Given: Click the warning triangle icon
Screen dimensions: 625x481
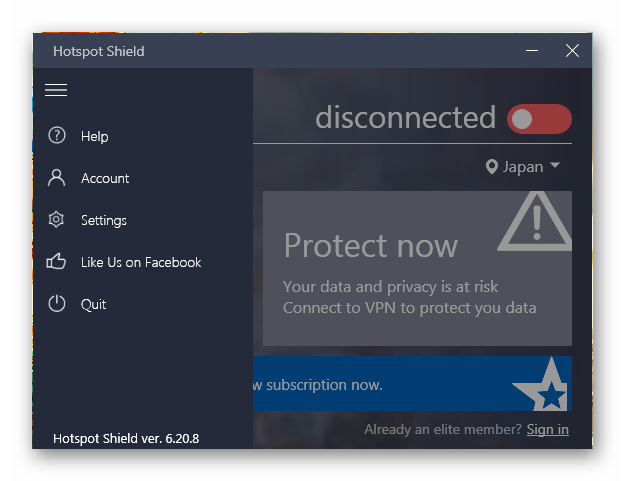Looking at the screenshot, I should point(535,222).
